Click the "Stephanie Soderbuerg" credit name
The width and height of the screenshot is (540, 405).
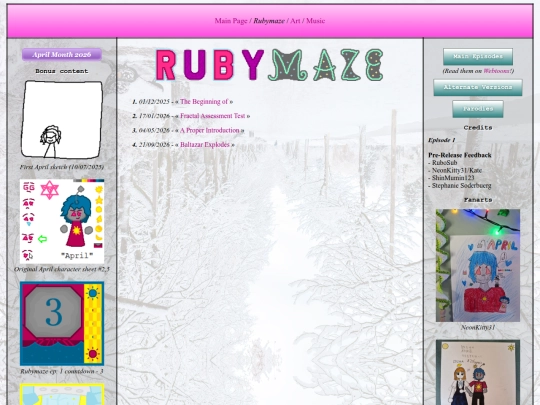click(x=461, y=186)
